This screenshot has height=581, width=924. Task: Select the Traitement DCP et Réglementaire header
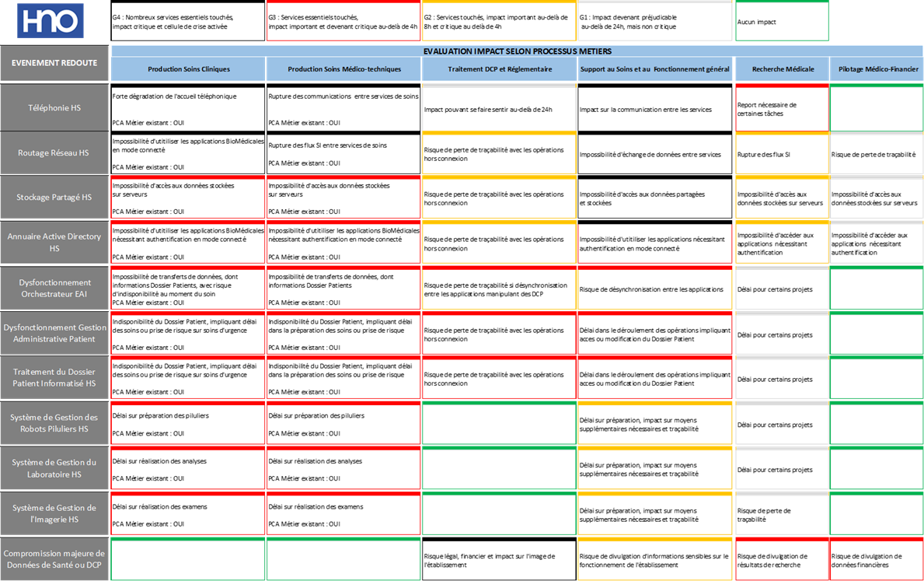[500, 69]
